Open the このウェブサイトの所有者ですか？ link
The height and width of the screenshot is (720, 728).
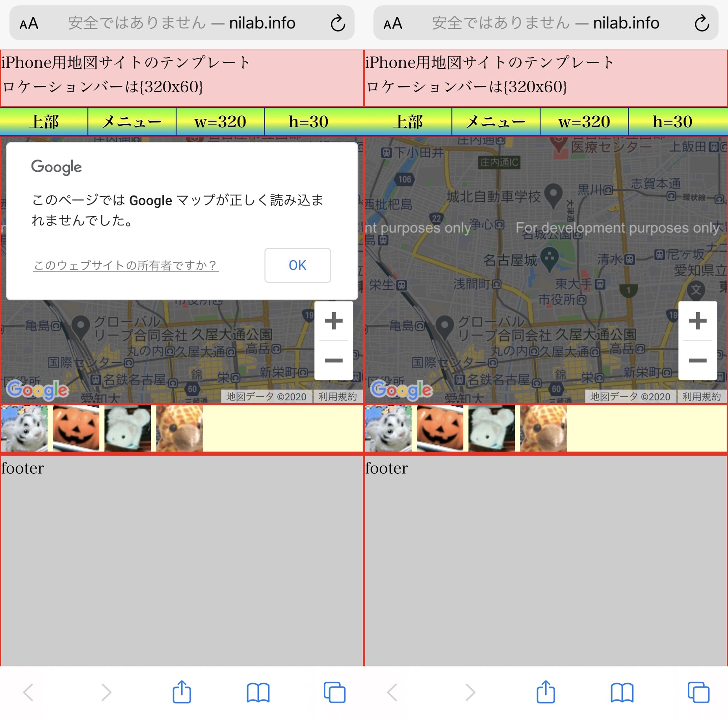[x=126, y=265]
